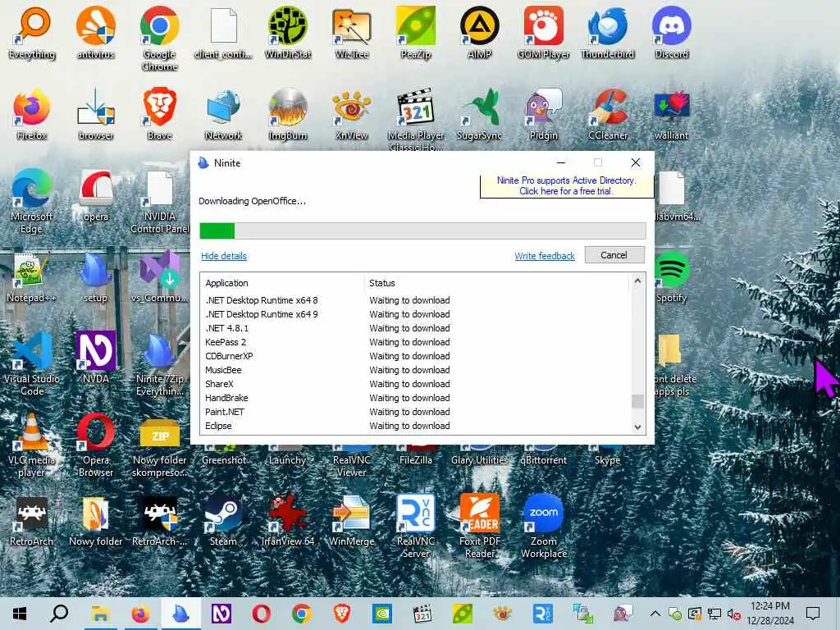Open the ImgBurn desktop shortcut

(x=288, y=115)
